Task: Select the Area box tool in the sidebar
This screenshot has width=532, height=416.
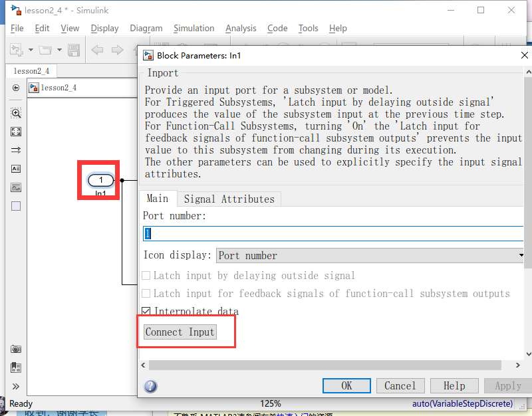Action: click(15, 205)
